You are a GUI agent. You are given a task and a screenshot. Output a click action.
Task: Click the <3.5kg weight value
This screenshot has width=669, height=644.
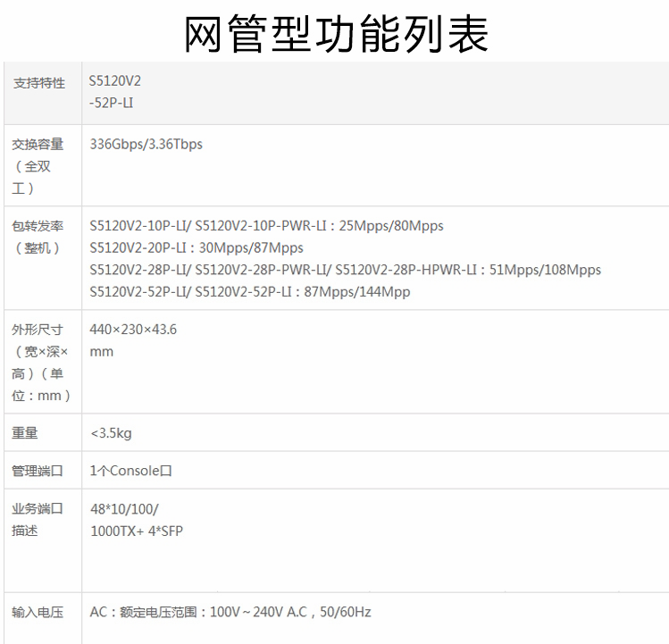[111, 433]
